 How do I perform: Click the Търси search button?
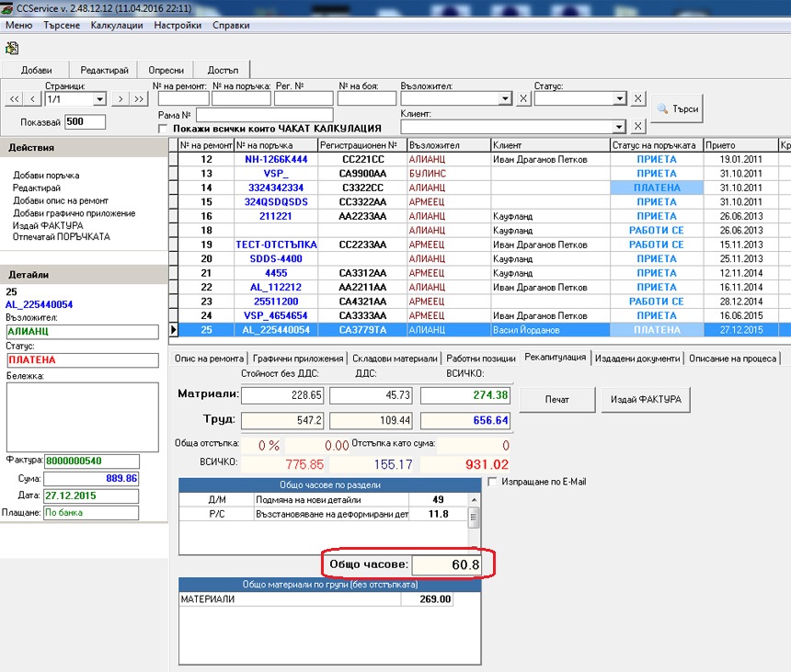(x=677, y=108)
